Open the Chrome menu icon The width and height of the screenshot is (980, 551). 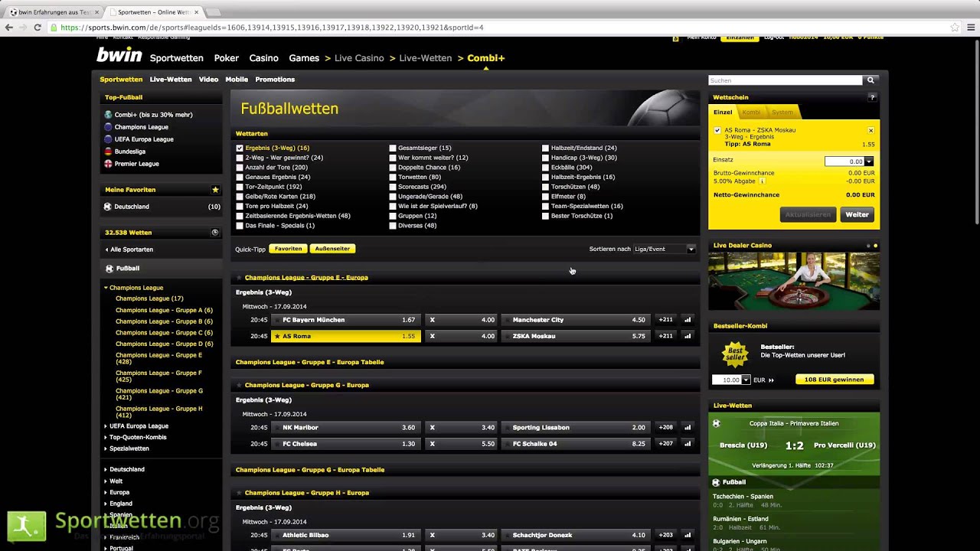point(970,28)
